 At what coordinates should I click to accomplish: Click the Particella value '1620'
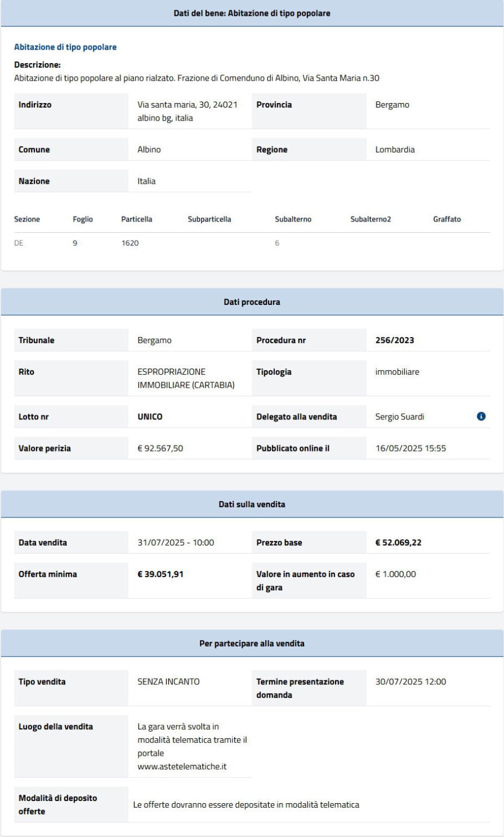[x=130, y=243]
